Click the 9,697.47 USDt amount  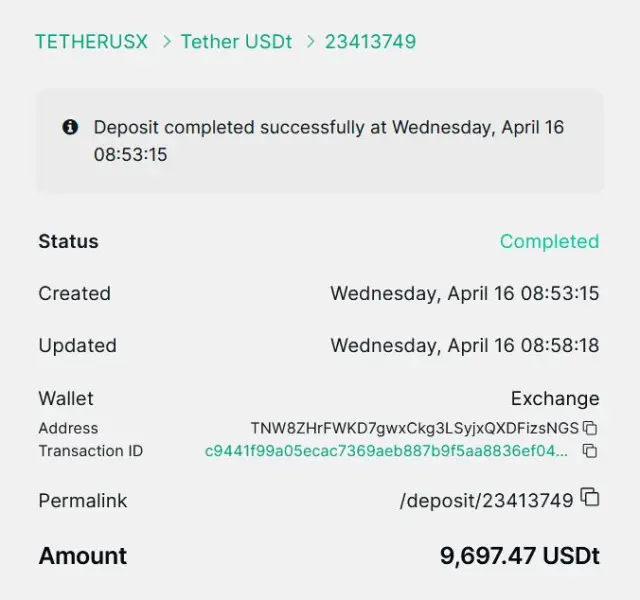[519, 556]
